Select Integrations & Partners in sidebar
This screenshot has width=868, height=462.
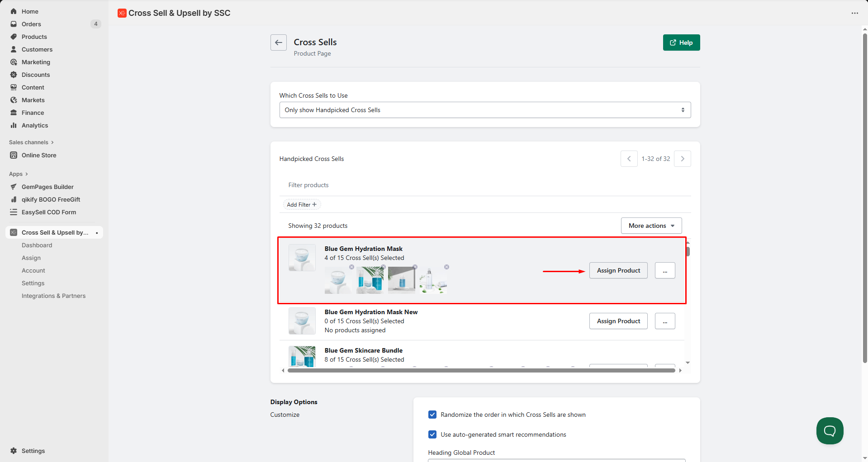pos(53,296)
